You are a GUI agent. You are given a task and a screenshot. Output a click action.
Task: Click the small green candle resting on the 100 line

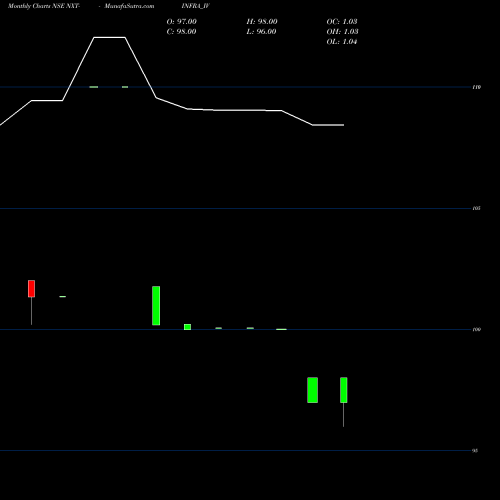tap(187, 327)
